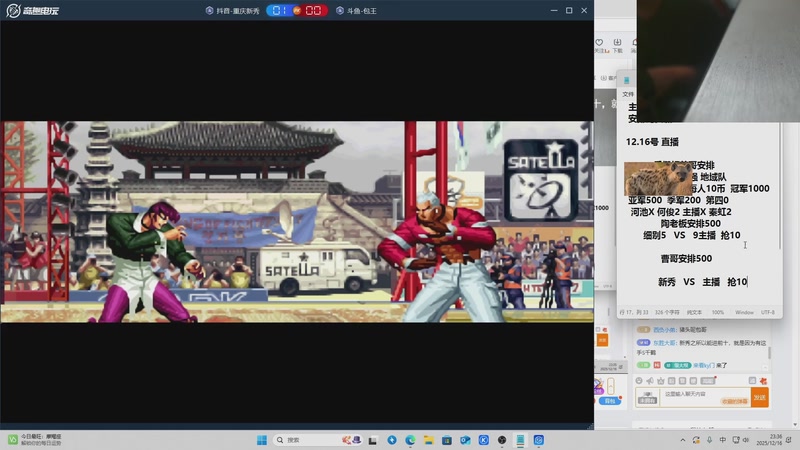Viewport: 800px width, 450px height.
Task: Click the crown icon in the chat toolbar
Action: coord(661,381)
